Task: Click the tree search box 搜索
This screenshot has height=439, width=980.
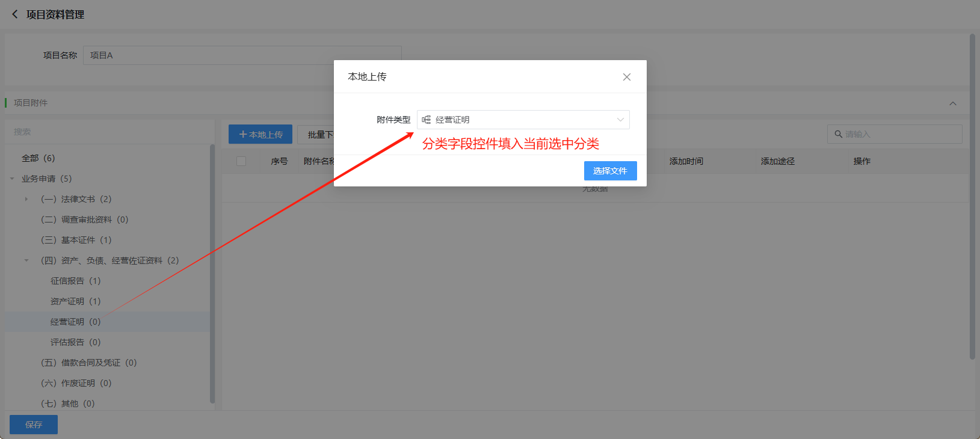Action: coord(108,132)
